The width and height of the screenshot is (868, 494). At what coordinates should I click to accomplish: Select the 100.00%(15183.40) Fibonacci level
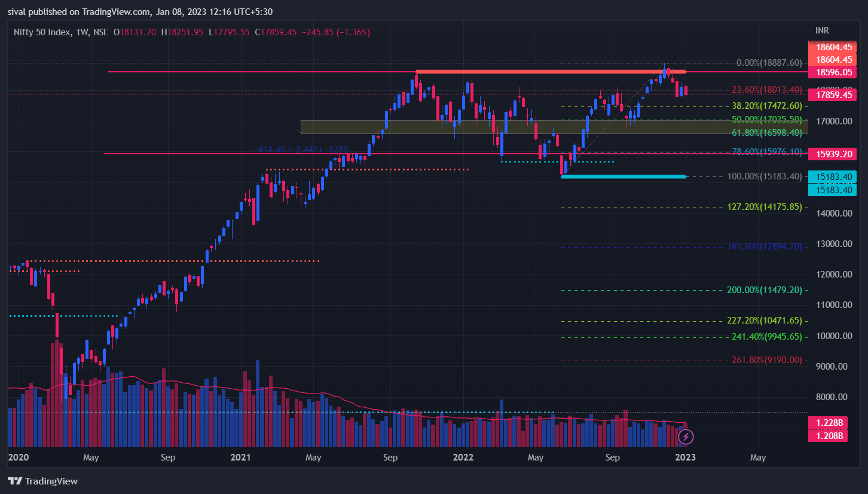[765, 176]
